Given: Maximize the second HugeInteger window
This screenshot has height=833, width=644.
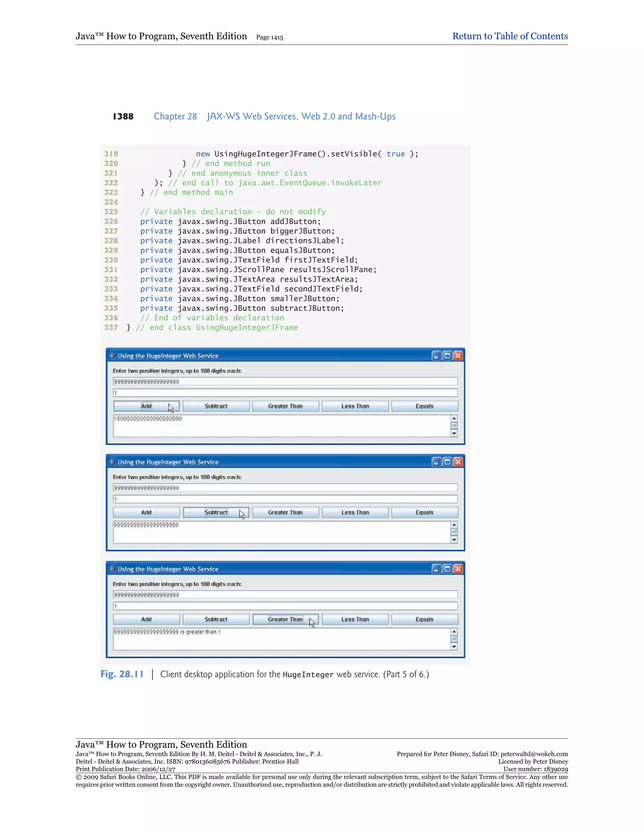Looking at the screenshot, I should coord(447,462).
